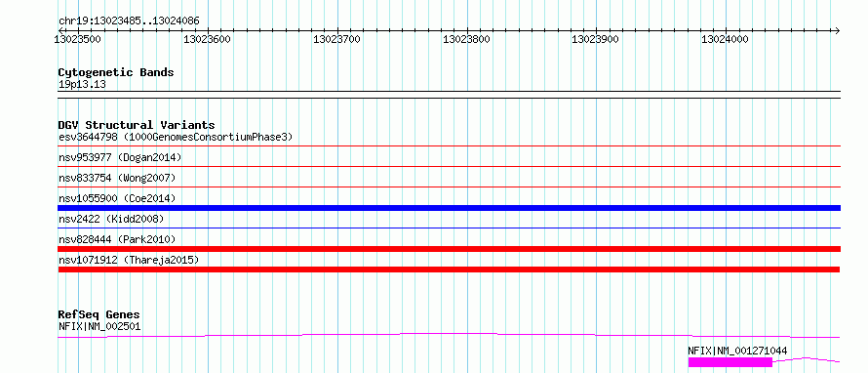The width and height of the screenshot is (868, 373).
Task: Click the thick blue nsv1055900 Coe2014 bar
Action: (x=449, y=208)
